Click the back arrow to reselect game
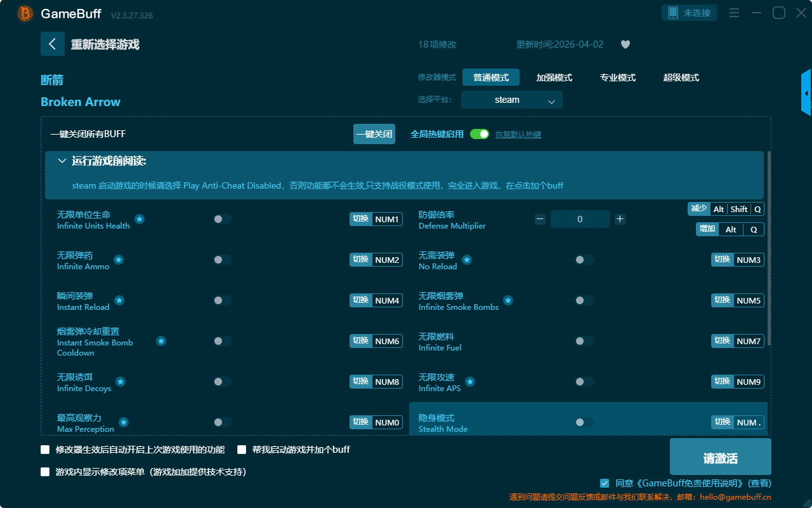812x508 pixels. pyautogui.click(x=53, y=44)
